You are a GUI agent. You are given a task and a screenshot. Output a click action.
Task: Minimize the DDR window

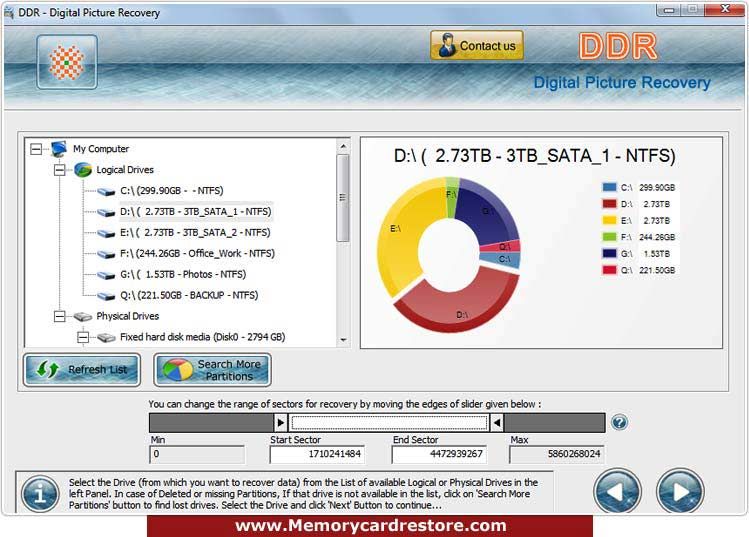668,10
